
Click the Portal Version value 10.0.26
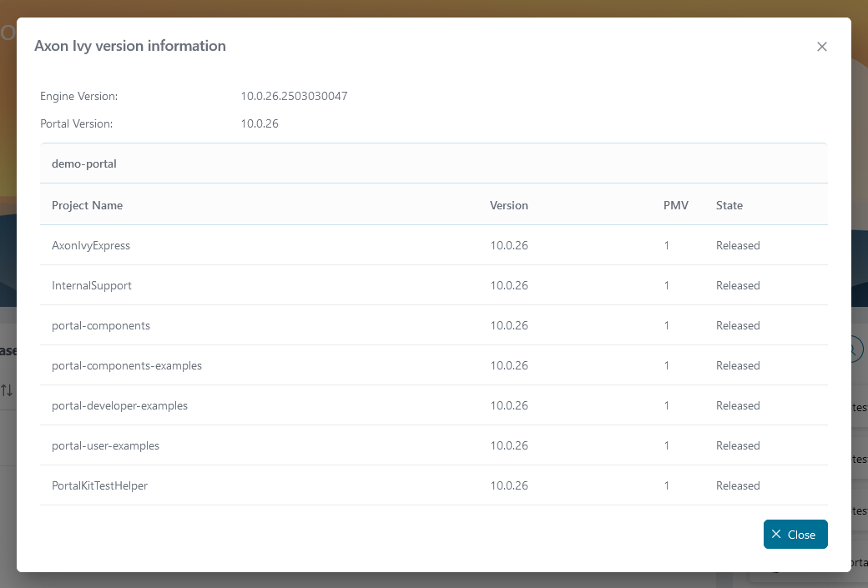(260, 124)
